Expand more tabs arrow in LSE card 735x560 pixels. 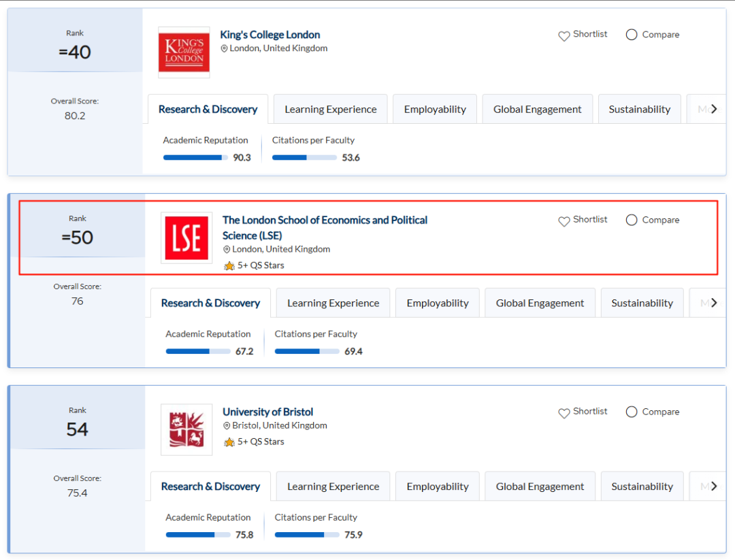[714, 303]
